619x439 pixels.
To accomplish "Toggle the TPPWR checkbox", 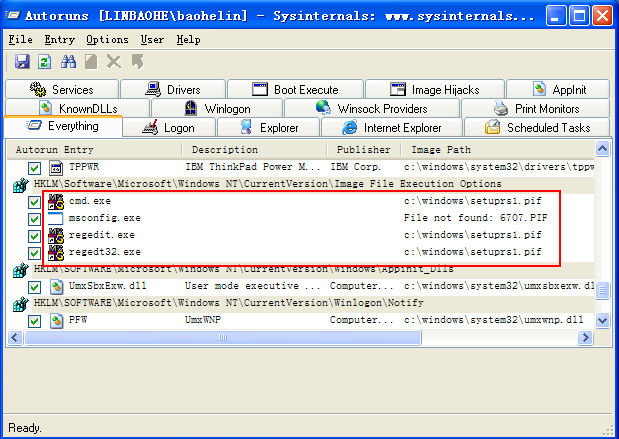I will click(x=34, y=168).
